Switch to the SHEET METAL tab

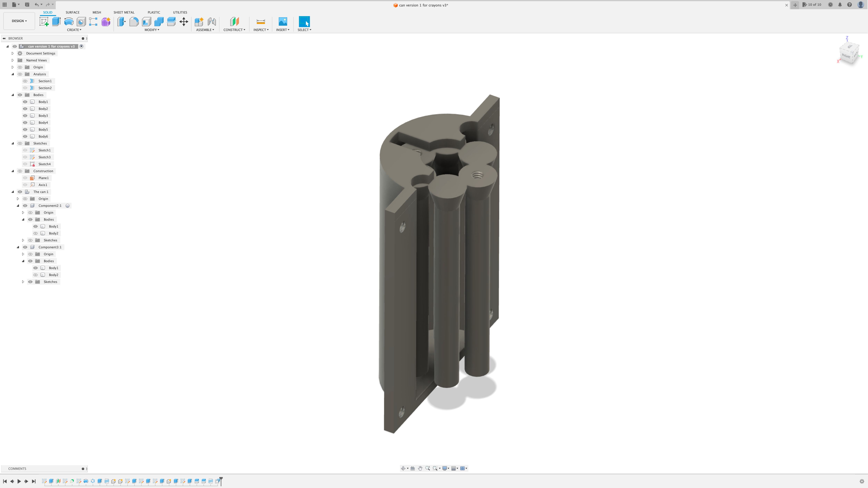tap(124, 12)
